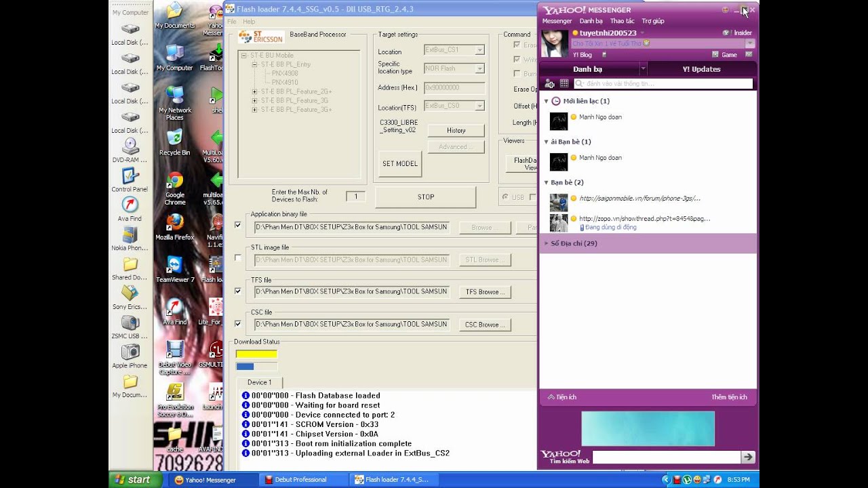Open cache folder on desktop
The width and height of the screenshot is (868, 488).
175,439
